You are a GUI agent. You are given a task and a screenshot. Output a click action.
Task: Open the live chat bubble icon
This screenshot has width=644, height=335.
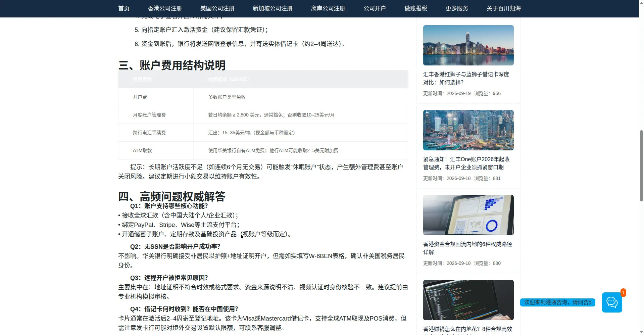[x=612, y=302]
